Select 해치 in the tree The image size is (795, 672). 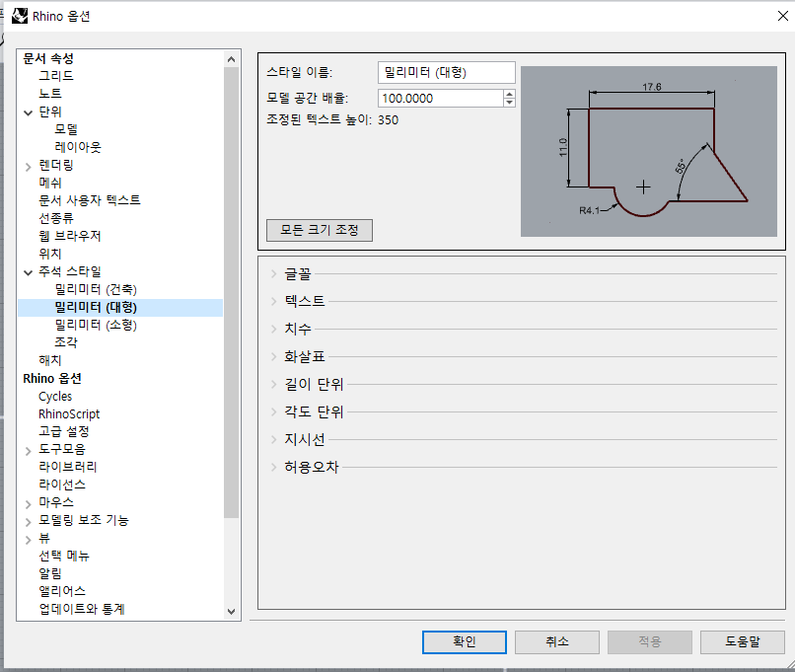[50, 360]
